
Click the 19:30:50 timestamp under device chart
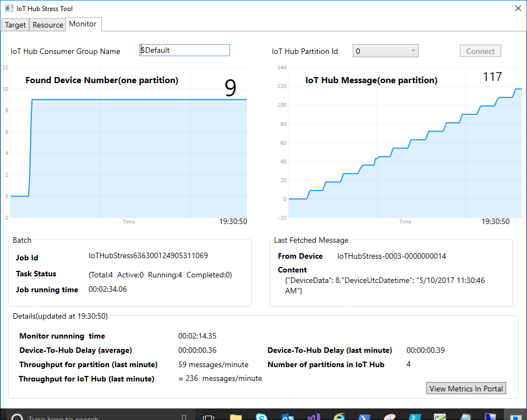(233, 222)
